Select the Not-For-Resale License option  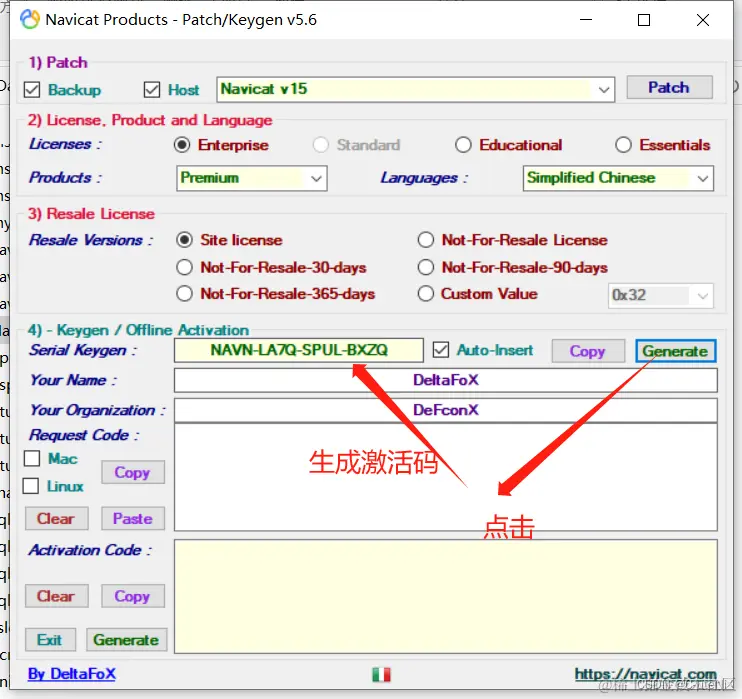point(426,240)
